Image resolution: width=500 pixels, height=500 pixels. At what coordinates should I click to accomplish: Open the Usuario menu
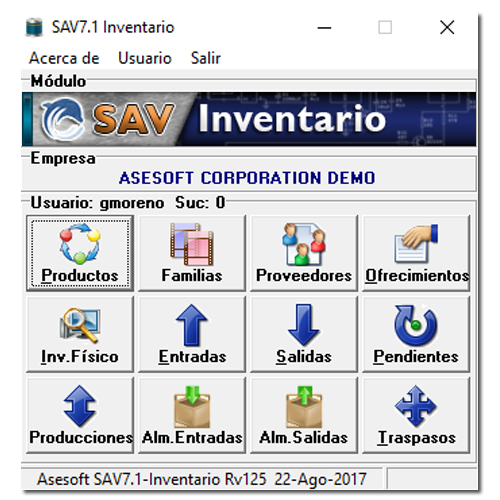point(145,58)
